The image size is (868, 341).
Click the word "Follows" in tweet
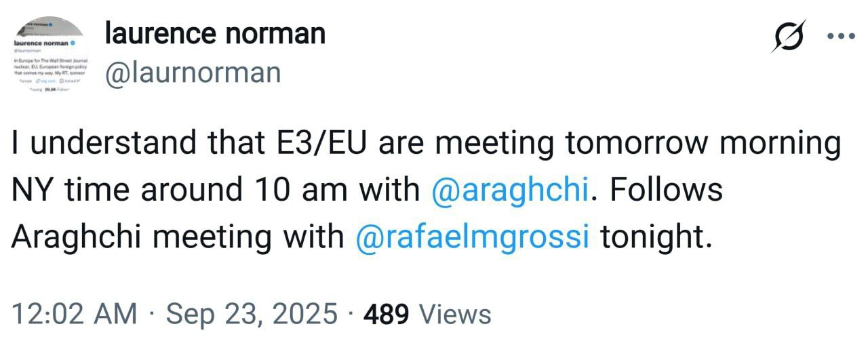click(667, 190)
